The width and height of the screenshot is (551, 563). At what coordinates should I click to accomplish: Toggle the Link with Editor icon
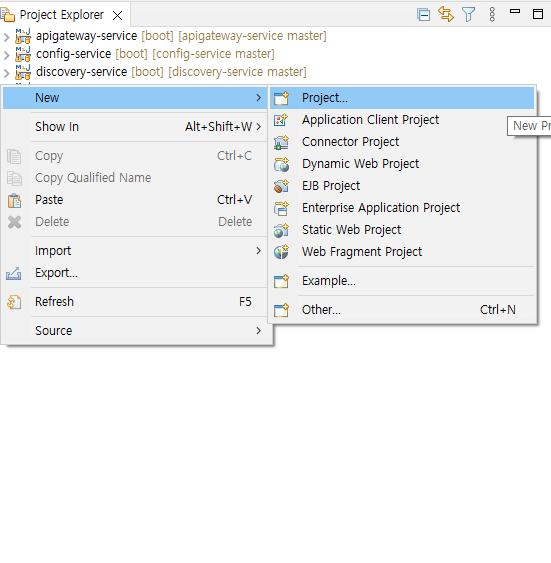(x=446, y=15)
